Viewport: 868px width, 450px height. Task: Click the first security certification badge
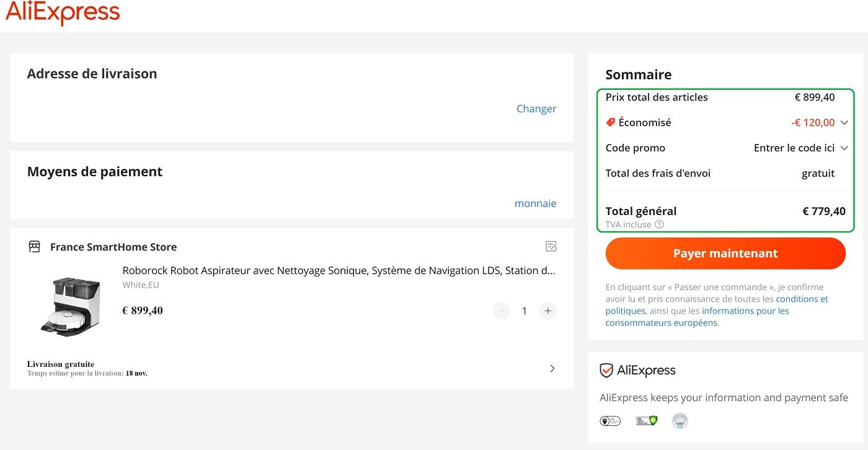610,421
